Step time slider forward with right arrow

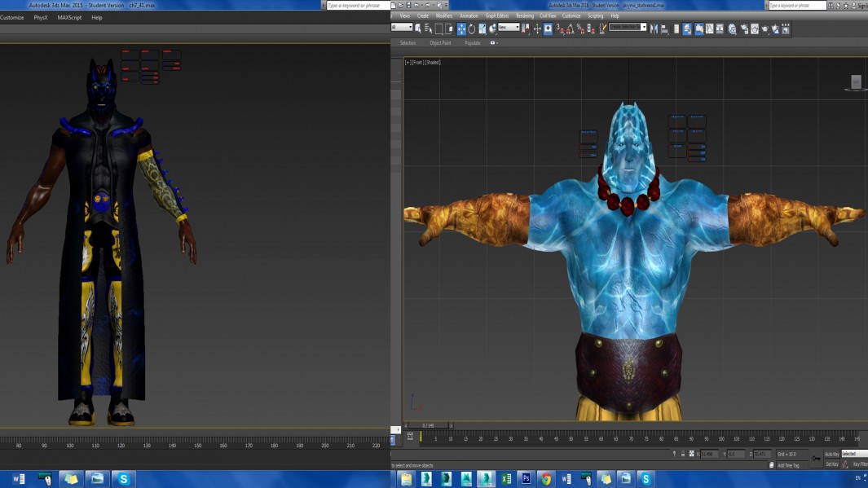point(452,425)
